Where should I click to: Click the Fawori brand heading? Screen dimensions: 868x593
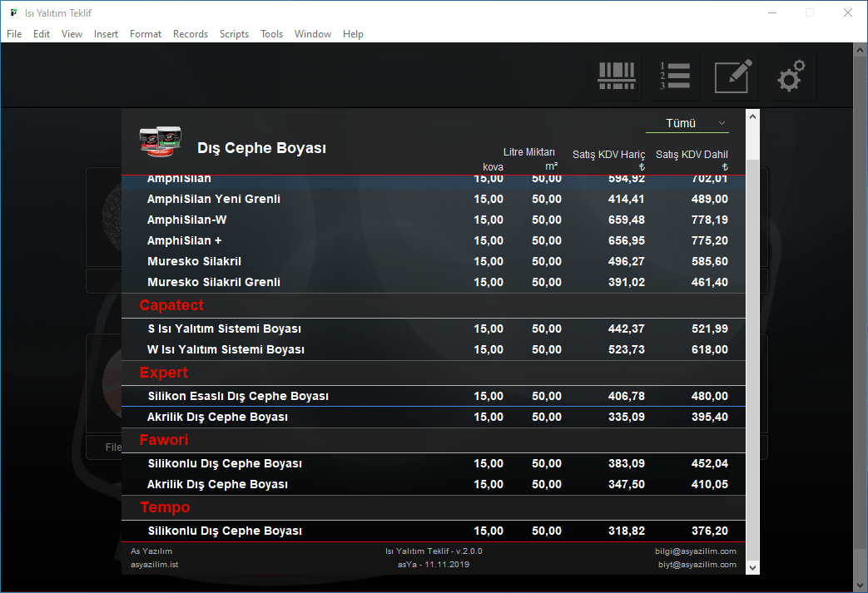pyautogui.click(x=163, y=440)
